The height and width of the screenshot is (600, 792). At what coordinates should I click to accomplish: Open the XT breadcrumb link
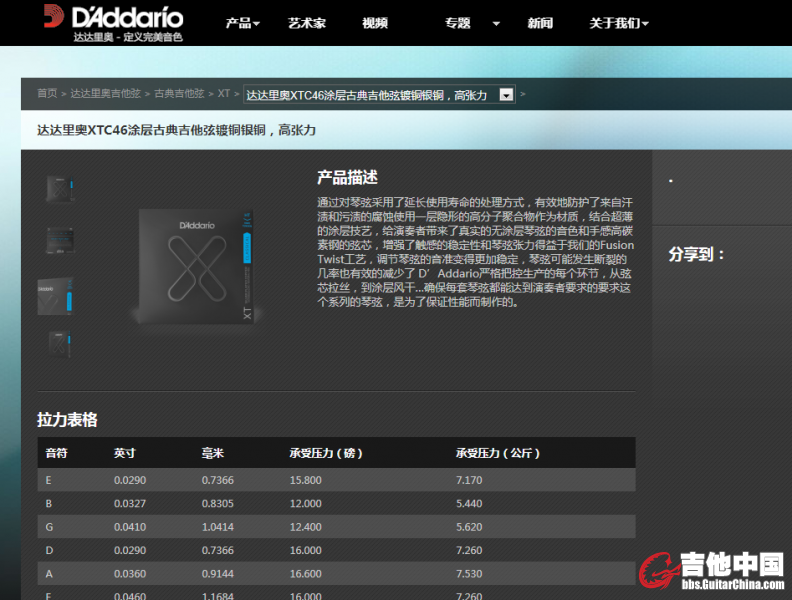224,93
